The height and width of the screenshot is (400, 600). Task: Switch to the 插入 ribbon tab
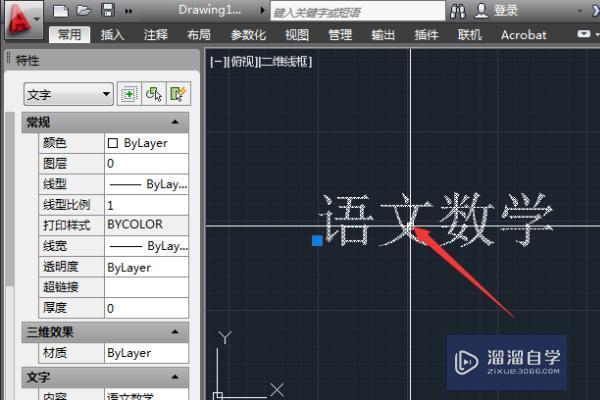[x=112, y=35]
